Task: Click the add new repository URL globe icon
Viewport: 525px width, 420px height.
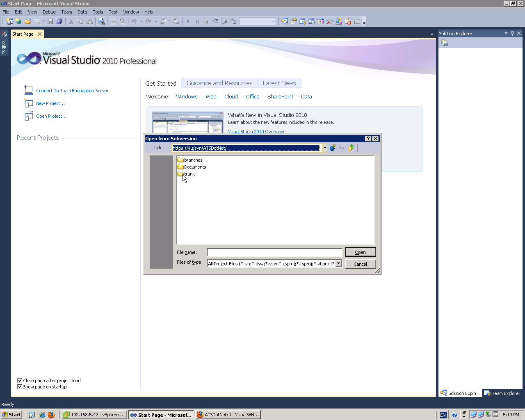Action: pos(332,148)
